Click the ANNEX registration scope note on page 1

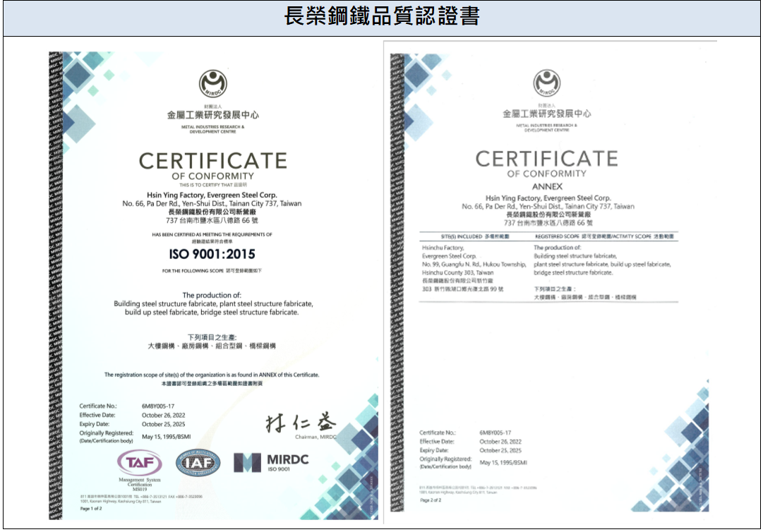[x=212, y=375]
